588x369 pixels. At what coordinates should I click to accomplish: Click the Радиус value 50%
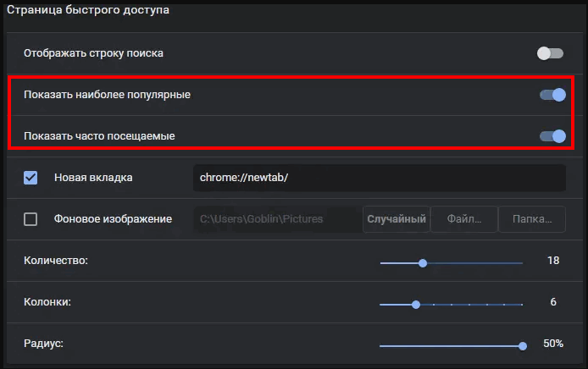pyautogui.click(x=553, y=344)
